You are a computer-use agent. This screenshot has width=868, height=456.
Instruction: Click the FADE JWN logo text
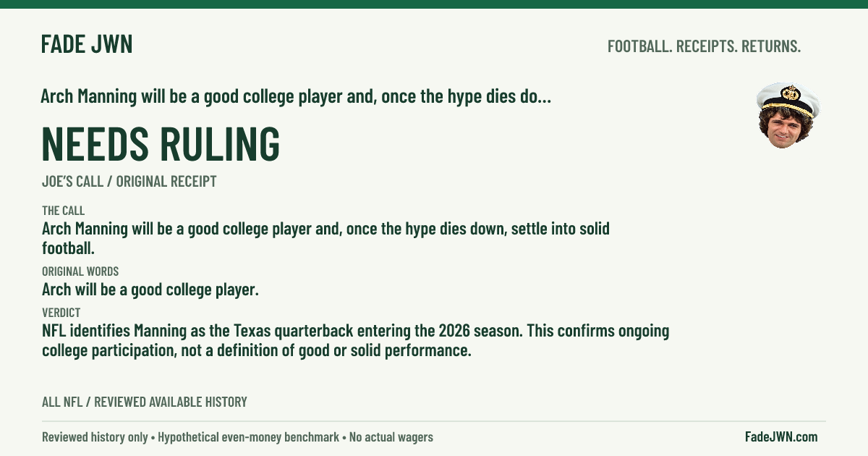[x=87, y=45]
